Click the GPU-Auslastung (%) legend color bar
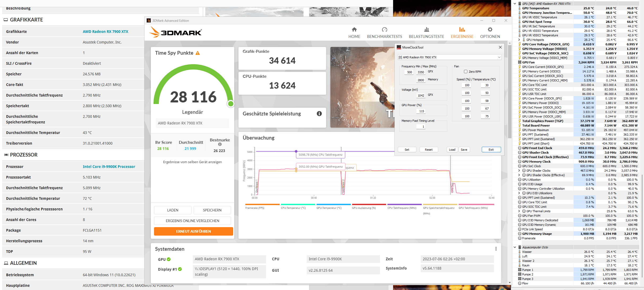 pyautogui.click(x=369, y=204)
